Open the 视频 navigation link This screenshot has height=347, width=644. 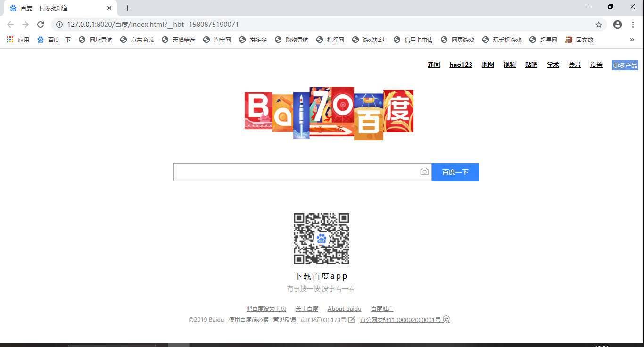coord(510,65)
